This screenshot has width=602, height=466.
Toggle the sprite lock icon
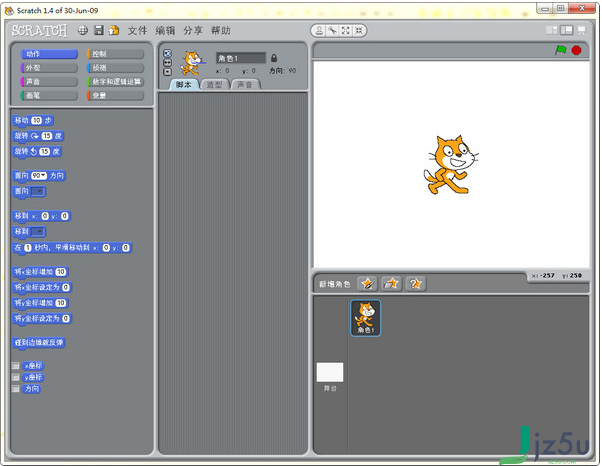274,58
